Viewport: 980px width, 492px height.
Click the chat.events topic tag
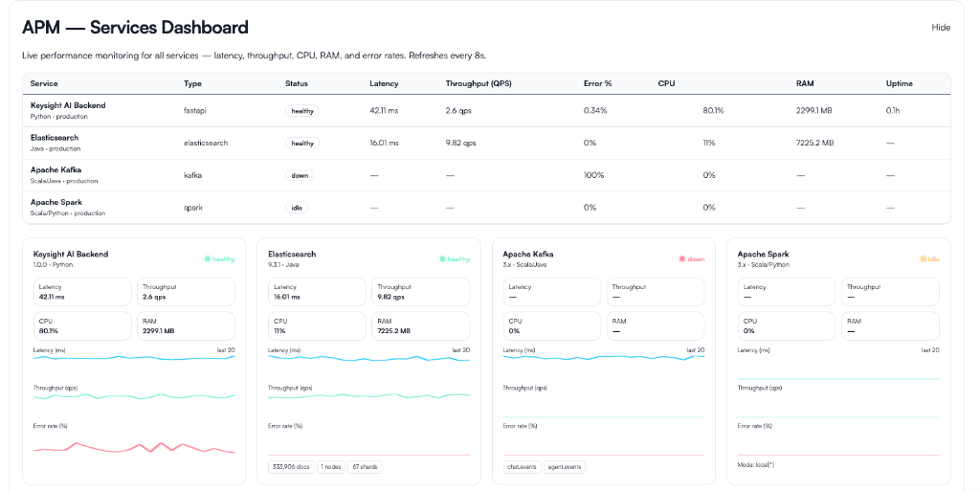[x=523, y=467]
